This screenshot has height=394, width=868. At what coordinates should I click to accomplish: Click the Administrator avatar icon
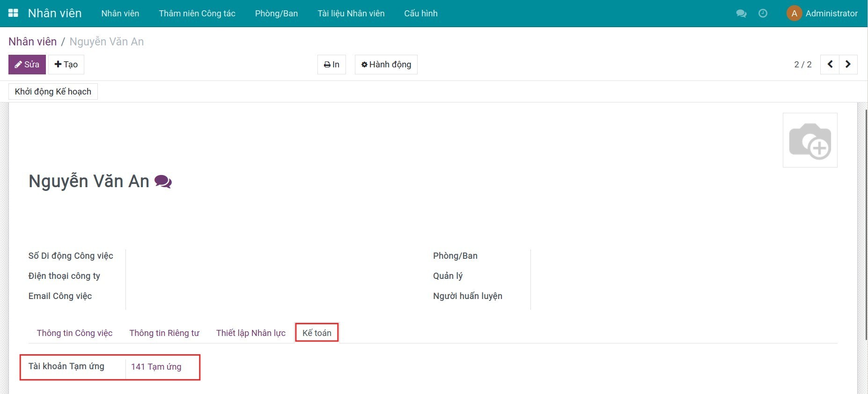tap(794, 14)
